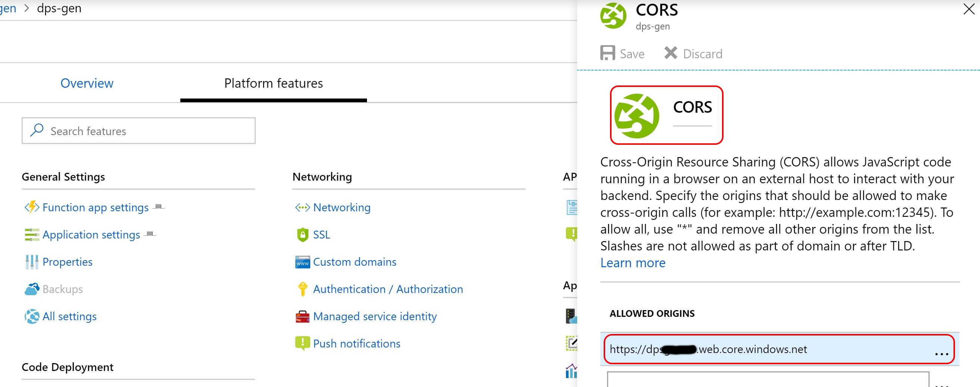
Task: Click the Push notifications exclamation icon
Action: (302, 343)
